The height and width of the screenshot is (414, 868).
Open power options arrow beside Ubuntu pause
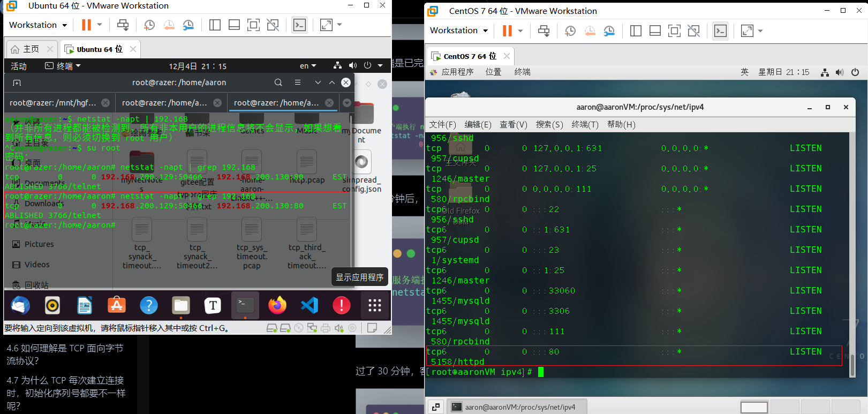tap(100, 25)
